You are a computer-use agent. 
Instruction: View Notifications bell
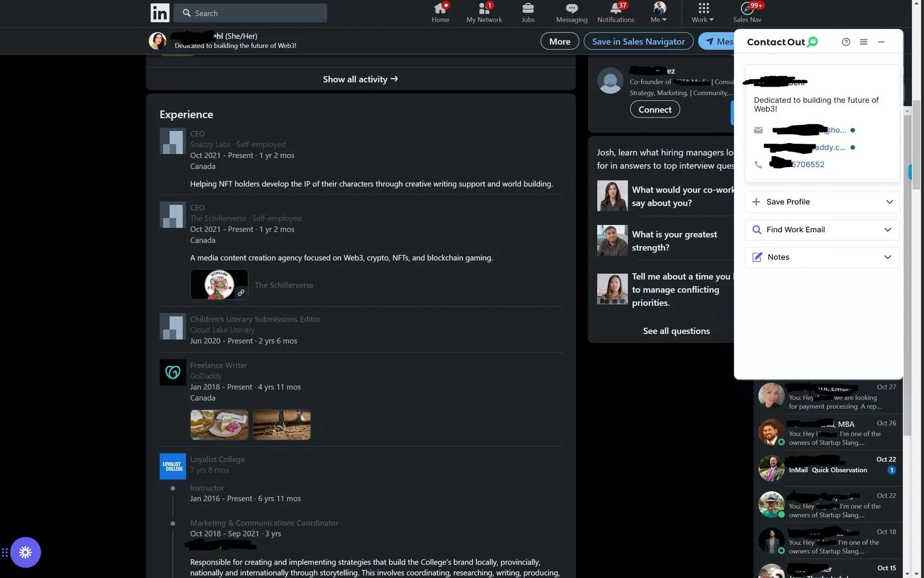616,13
